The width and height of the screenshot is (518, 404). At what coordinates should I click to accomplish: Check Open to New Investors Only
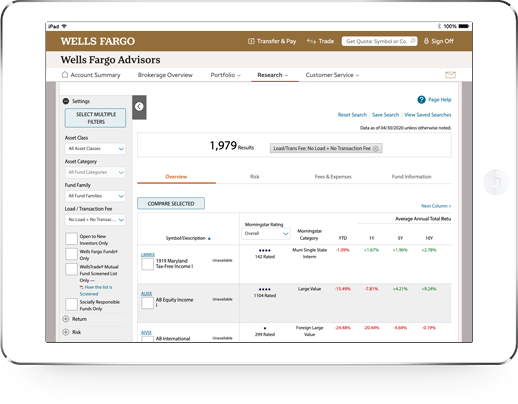[x=71, y=239]
